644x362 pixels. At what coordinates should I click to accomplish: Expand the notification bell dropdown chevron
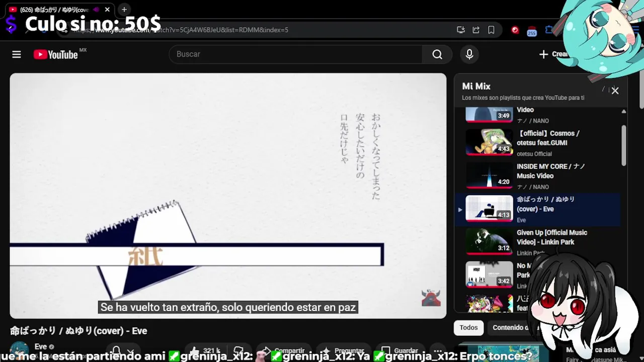tap(131, 351)
